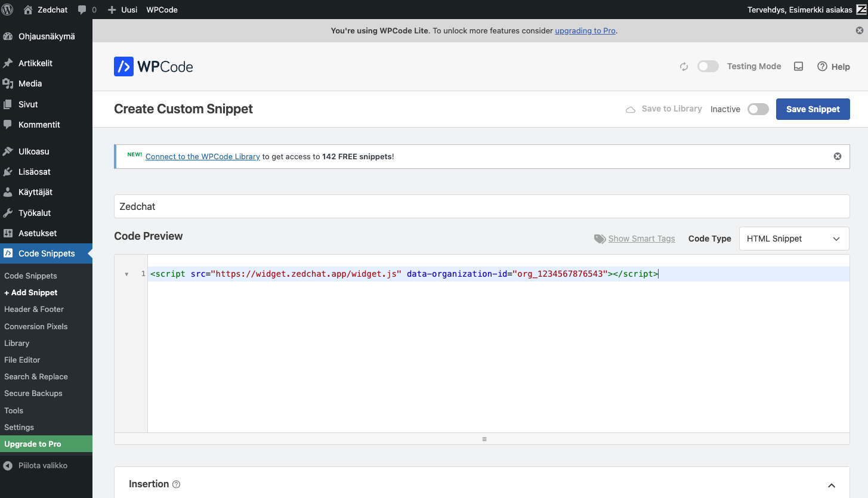Image resolution: width=868 pixels, height=498 pixels.
Task: Click the code editor resize handle
Action: click(x=484, y=439)
